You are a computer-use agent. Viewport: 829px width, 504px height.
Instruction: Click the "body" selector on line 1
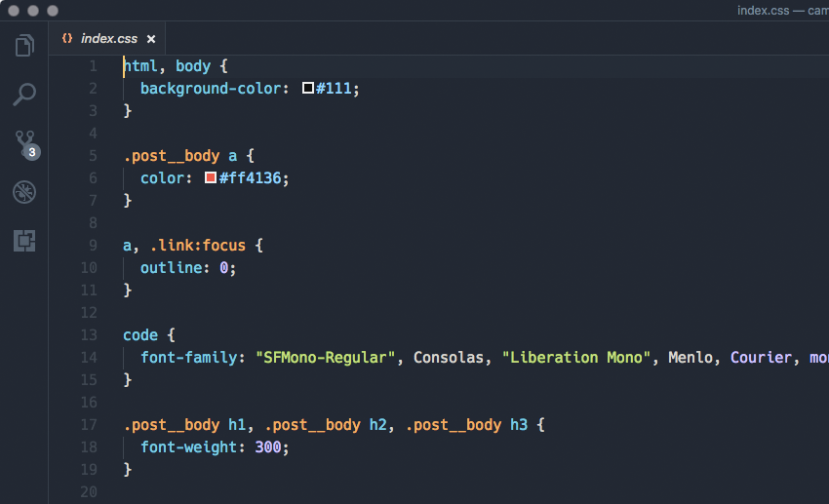193,66
